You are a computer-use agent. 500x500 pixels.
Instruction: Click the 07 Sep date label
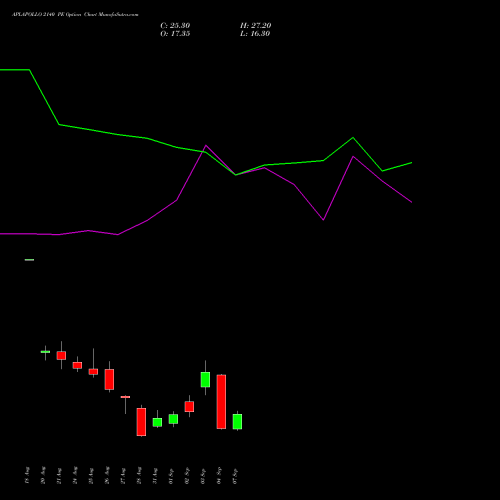[x=235, y=475]
